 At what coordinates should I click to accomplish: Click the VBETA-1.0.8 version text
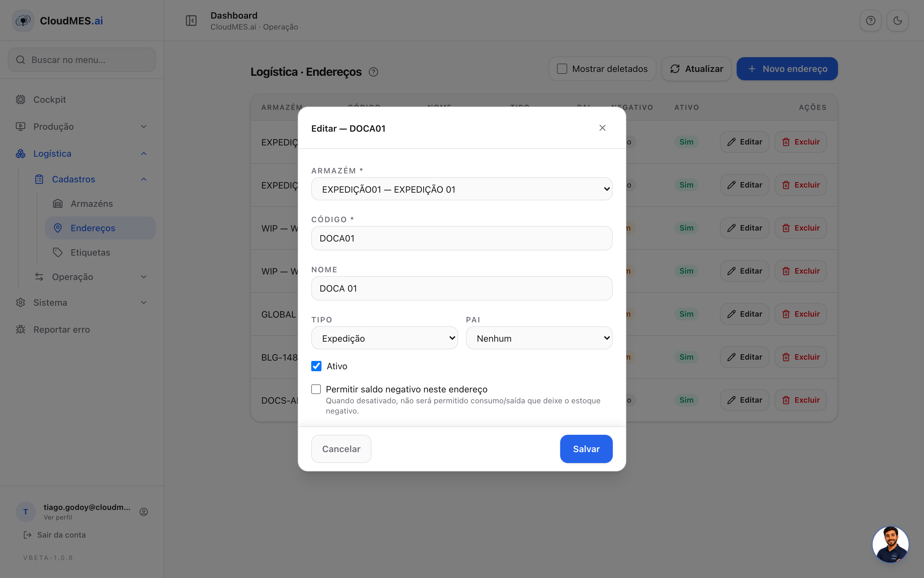[48, 558]
